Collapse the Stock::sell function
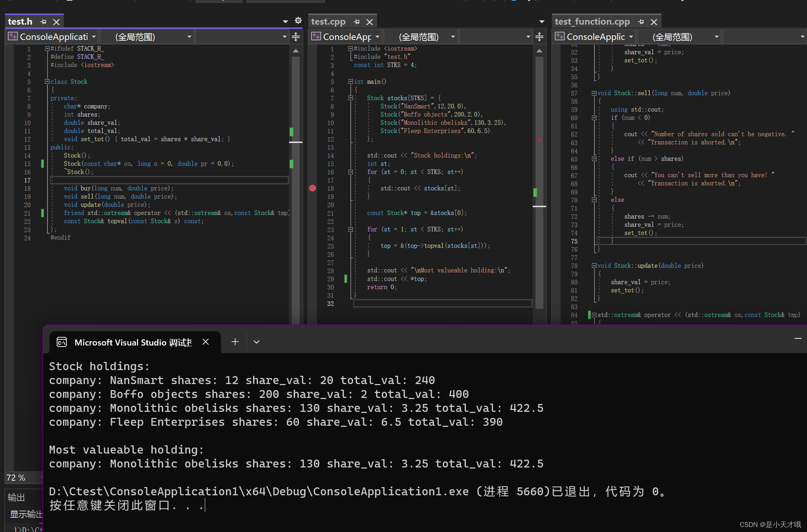The image size is (807, 532). click(594, 93)
